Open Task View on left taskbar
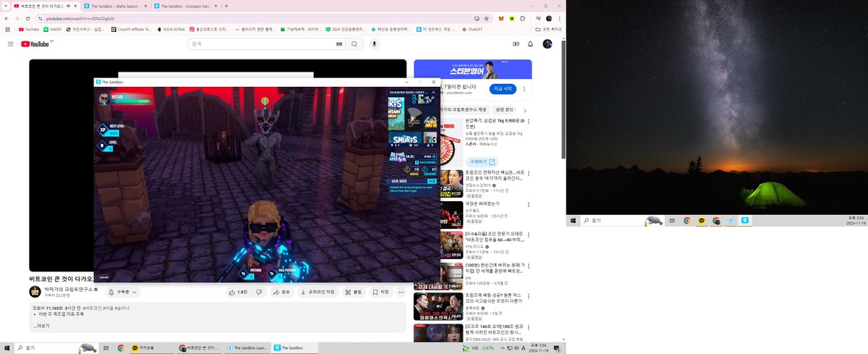Image resolution: width=868 pixels, height=354 pixels. pos(106,348)
